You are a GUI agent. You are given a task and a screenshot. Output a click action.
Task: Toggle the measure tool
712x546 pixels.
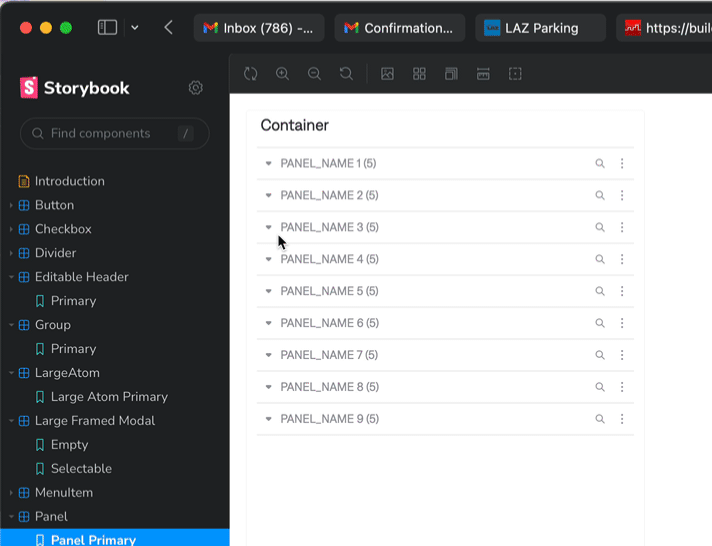[x=483, y=74]
